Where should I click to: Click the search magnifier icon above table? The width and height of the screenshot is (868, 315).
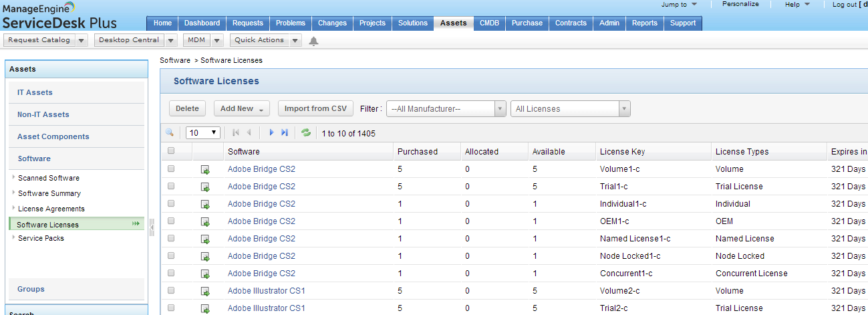point(170,132)
